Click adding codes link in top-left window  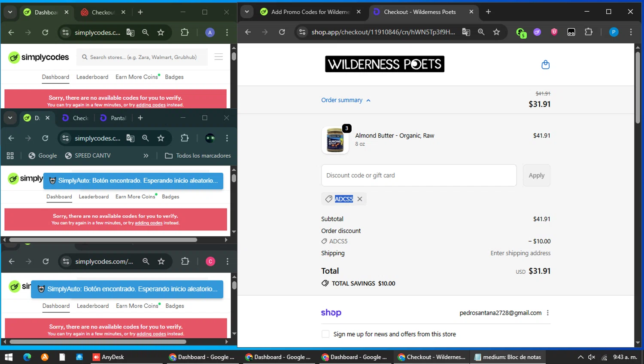[151, 105]
